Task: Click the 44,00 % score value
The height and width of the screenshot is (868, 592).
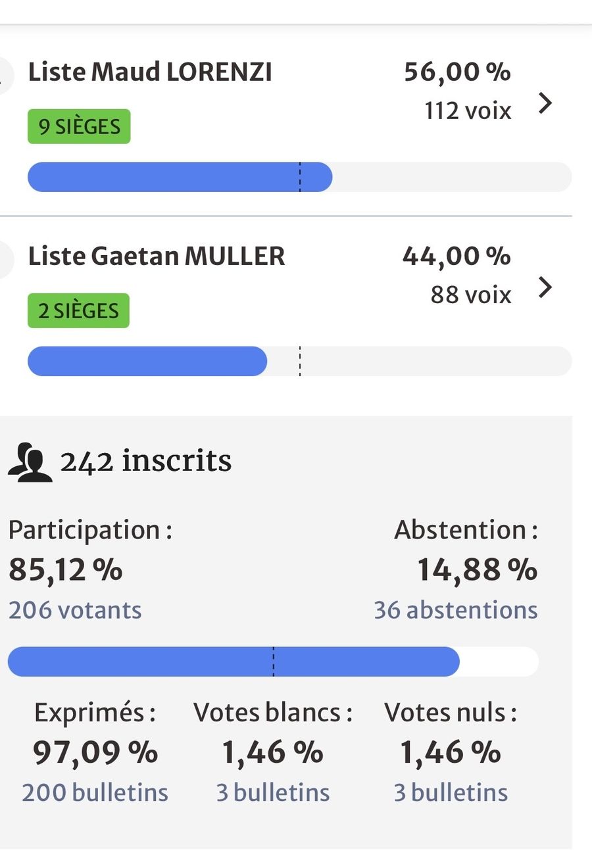Action: [x=456, y=256]
